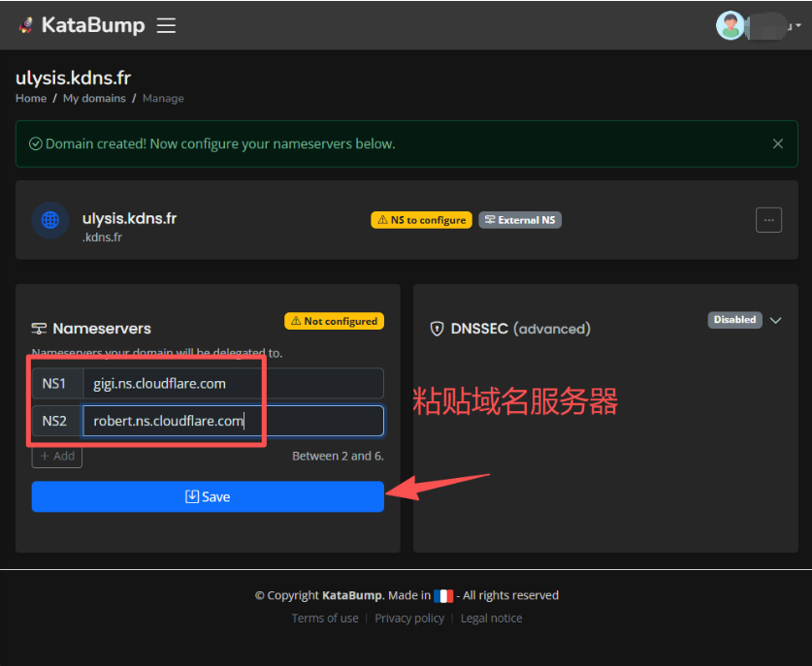Dismiss the Domain created alert
The image size is (812, 666).
[777, 143]
